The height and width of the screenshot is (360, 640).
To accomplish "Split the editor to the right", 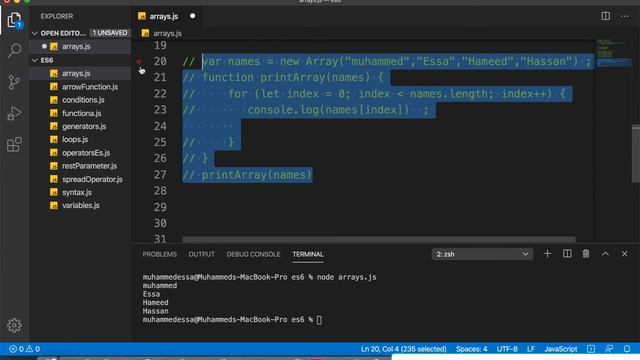I will pos(606,16).
